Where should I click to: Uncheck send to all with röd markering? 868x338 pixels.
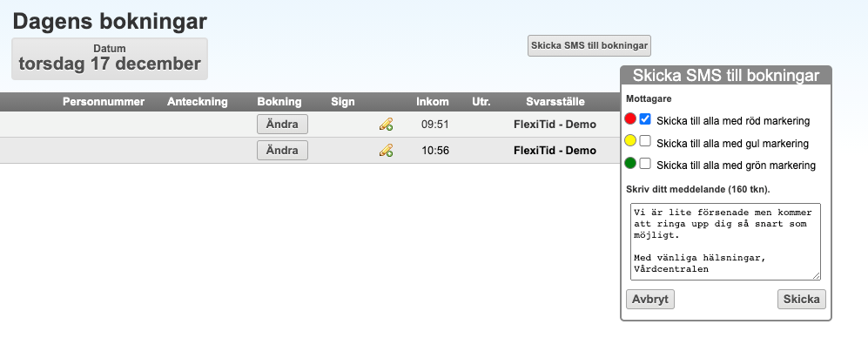pyautogui.click(x=645, y=119)
